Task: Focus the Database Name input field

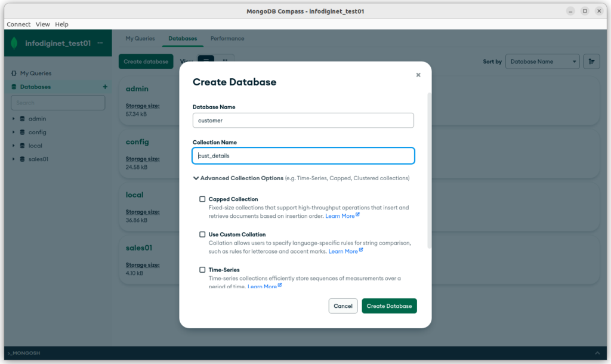Action: coord(303,121)
